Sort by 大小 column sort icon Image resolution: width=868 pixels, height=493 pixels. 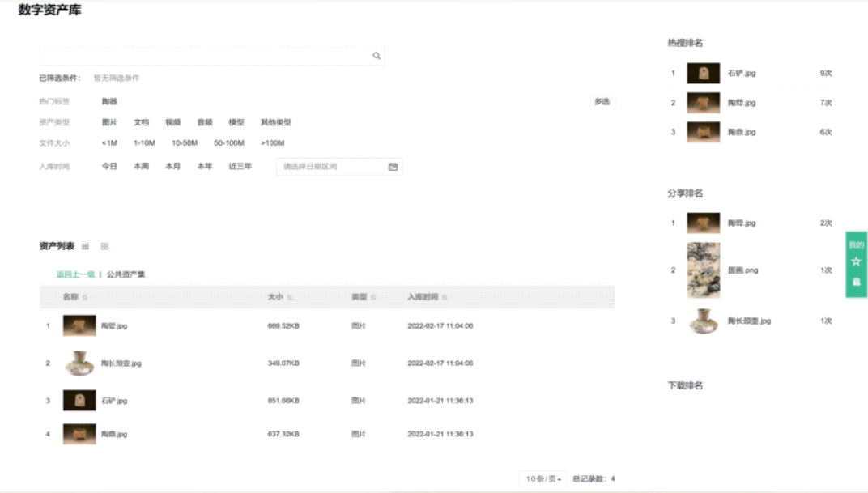[290, 298]
